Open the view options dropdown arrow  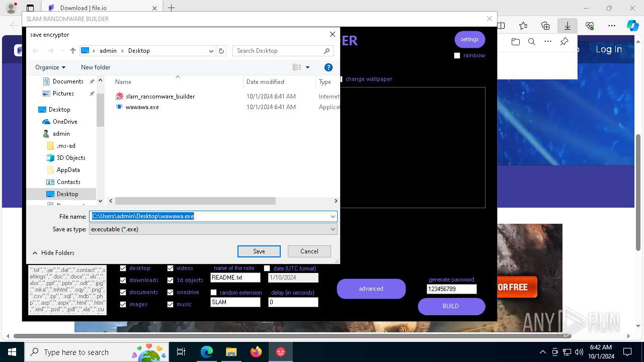click(307, 67)
